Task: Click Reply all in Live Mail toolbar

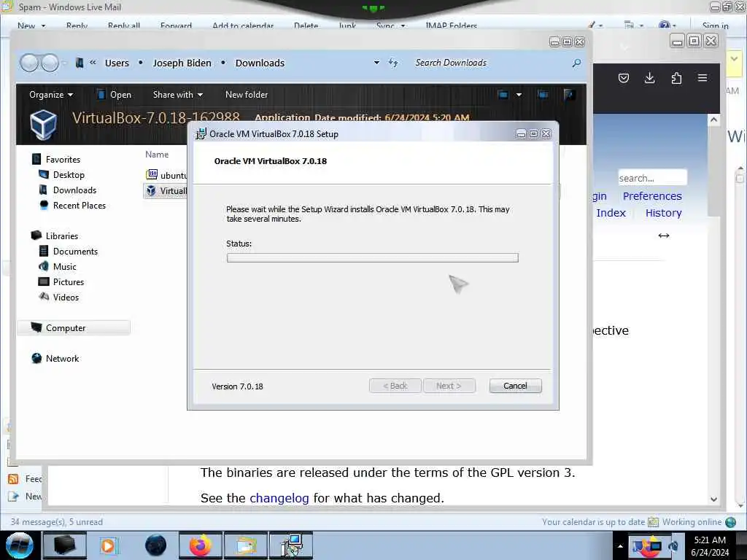Action: pyautogui.click(x=124, y=26)
